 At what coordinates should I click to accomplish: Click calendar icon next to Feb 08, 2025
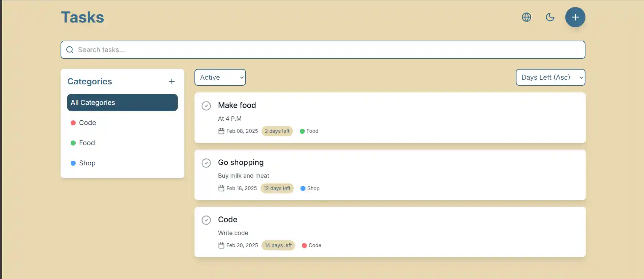coord(221,131)
